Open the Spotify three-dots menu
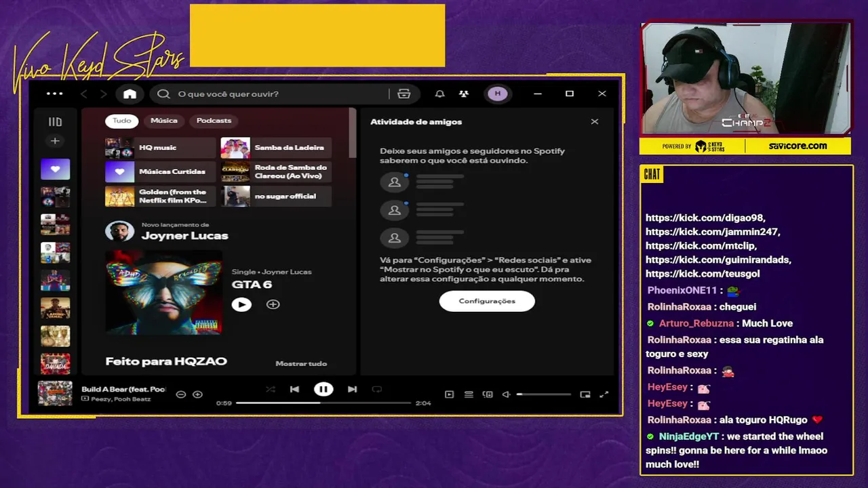Viewport: 868px width, 488px height. pyautogui.click(x=54, y=94)
